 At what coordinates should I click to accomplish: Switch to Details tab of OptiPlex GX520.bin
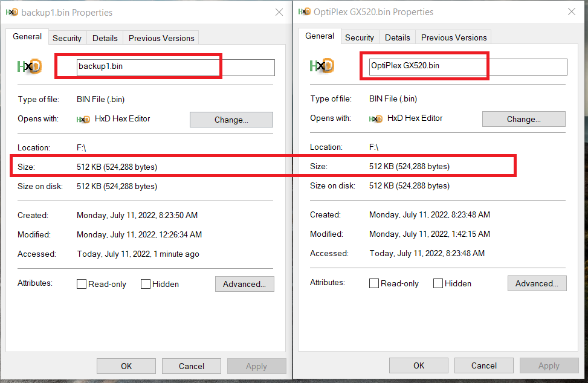pyautogui.click(x=398, y=37)
